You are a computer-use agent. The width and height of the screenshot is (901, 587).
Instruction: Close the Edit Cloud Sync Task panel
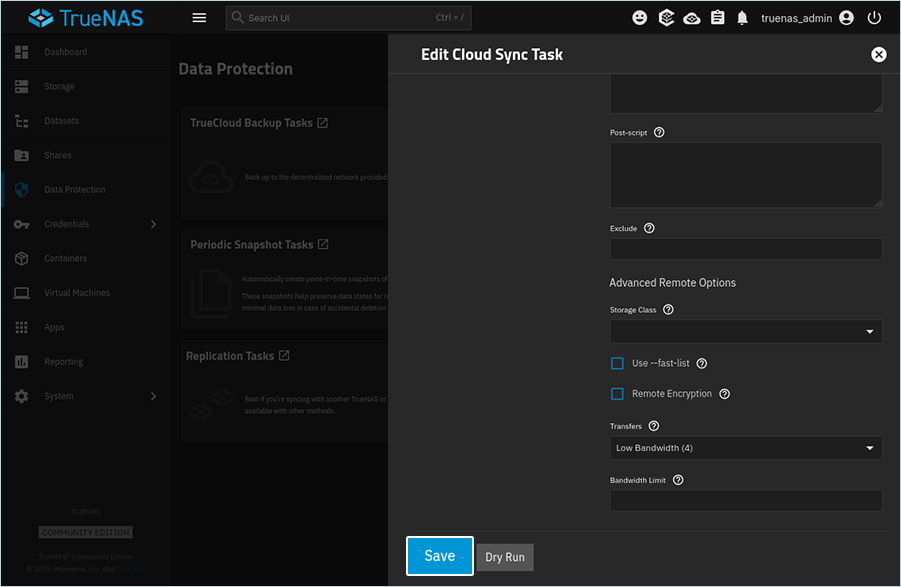(878, 55)
